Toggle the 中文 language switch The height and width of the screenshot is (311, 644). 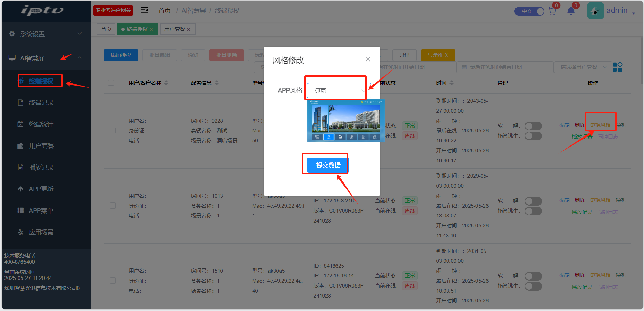529,11
